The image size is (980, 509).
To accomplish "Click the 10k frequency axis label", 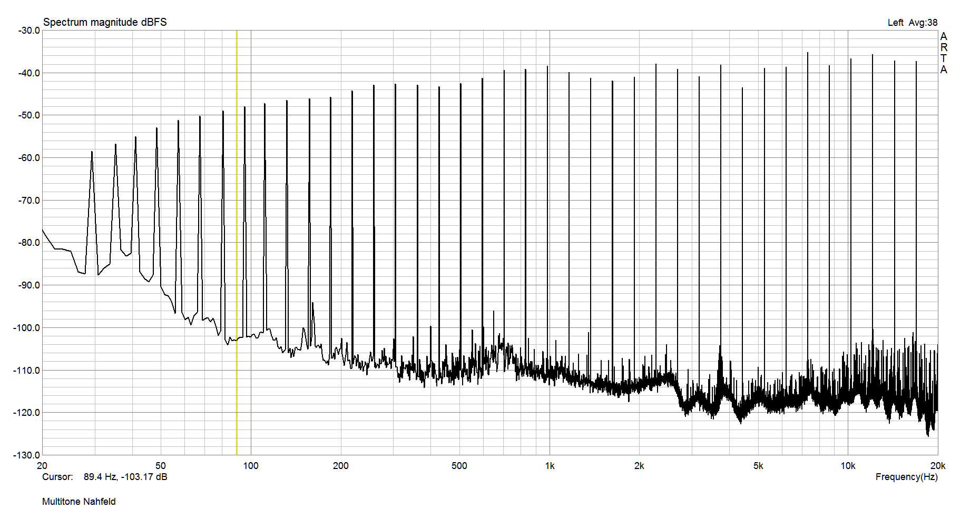I will click(x=848, y=466).
